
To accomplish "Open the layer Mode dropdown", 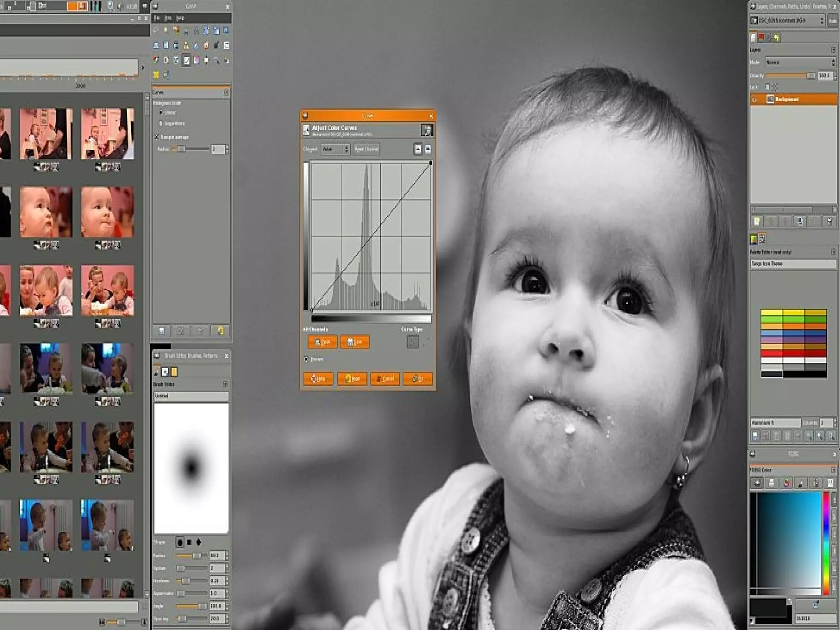I will pos(800,62).
